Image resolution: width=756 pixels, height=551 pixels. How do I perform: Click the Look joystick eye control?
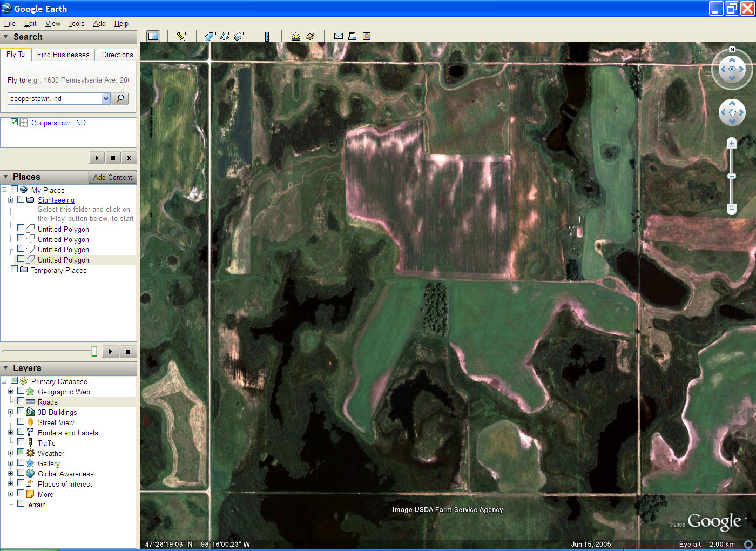coord(732,69)
